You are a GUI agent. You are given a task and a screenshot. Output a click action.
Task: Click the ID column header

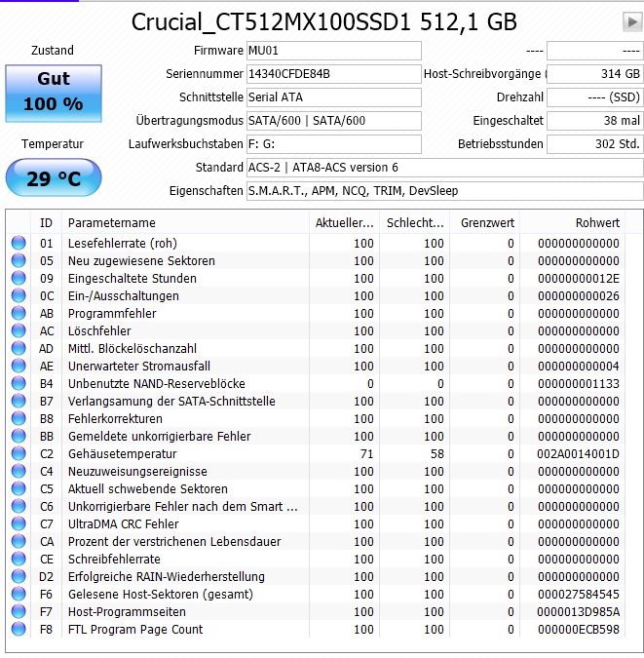pyautogui.click(x=46, y=223)
